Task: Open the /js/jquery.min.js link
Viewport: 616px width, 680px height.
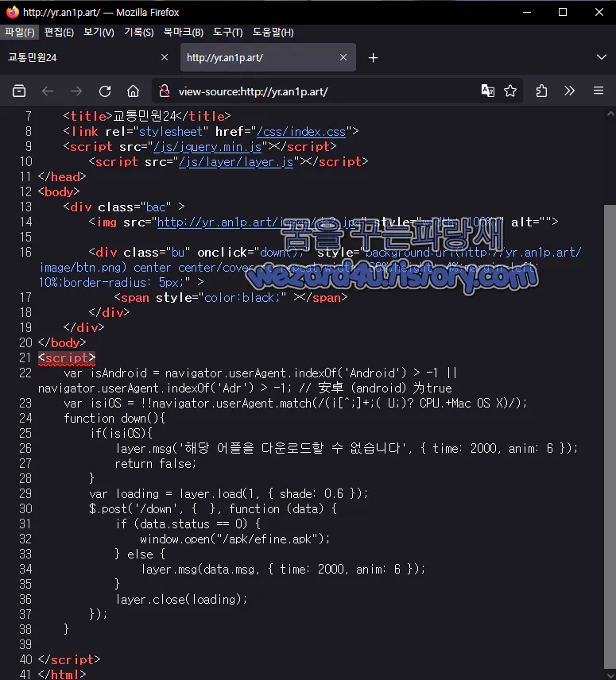Action: pyautogui.click(x=207, y=147)
